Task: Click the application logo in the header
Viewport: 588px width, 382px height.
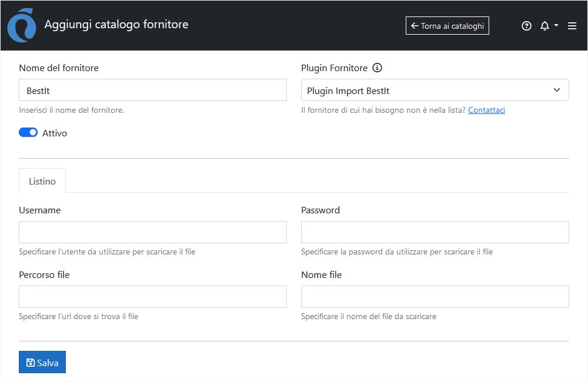Action: [21, 25]
